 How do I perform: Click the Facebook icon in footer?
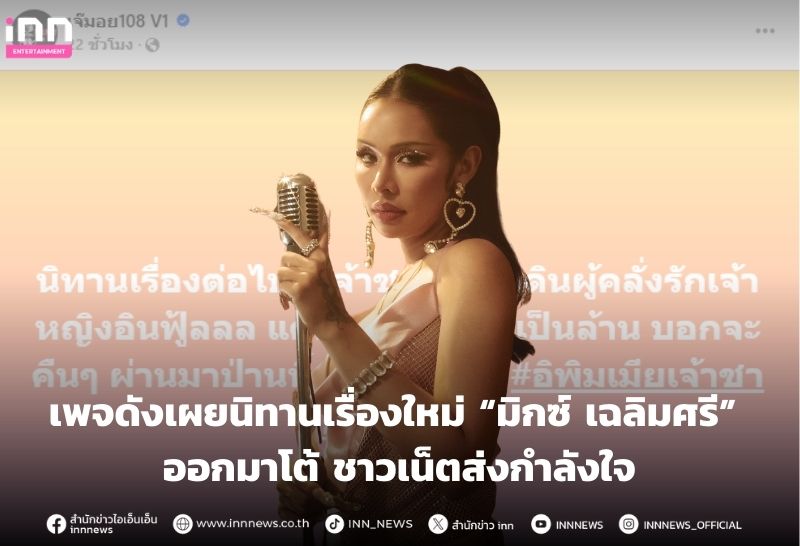coord(56,524)
